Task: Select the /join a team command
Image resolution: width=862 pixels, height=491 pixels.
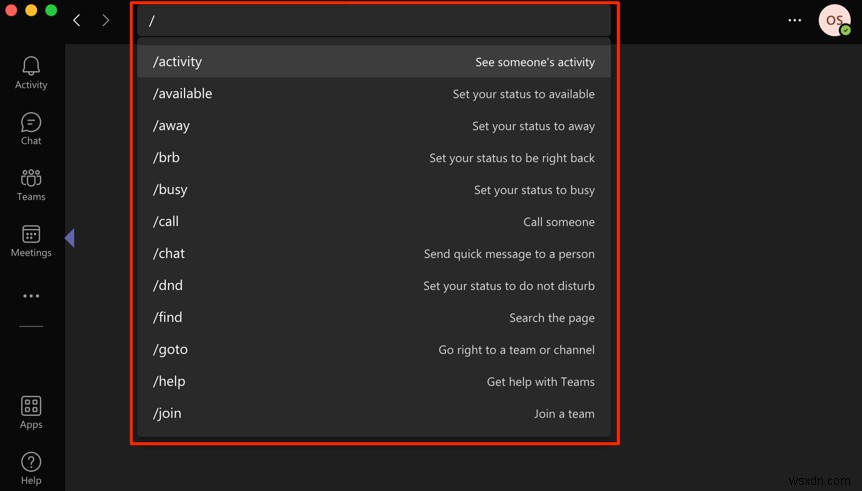Action: point(374,414)
